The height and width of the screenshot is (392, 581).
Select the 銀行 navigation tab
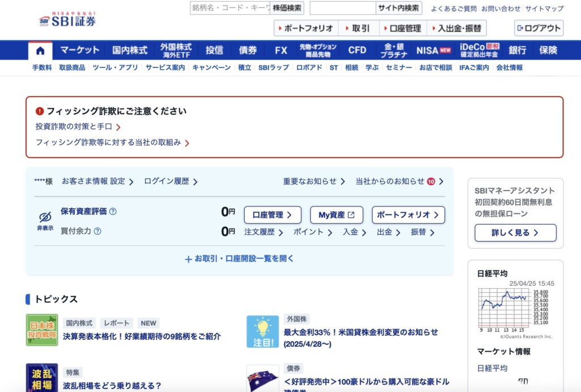(x=517, y=50)
